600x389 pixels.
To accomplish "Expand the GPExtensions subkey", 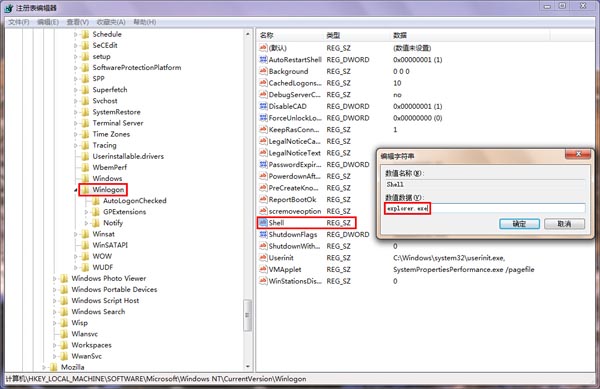I will click(86, 212).
